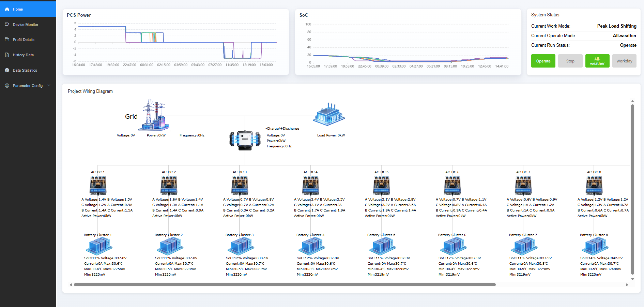The width and height of the screenshot is (644, 307).
Task: Click the central power meter icon
Action: tap(245, 140)
